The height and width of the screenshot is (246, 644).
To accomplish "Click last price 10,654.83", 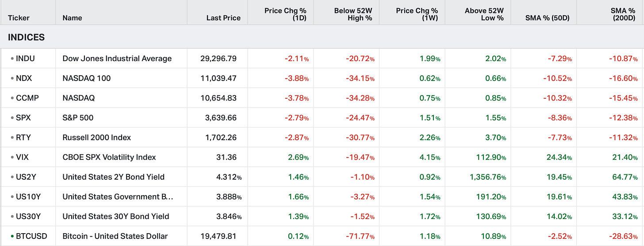I will coord(218,98).
